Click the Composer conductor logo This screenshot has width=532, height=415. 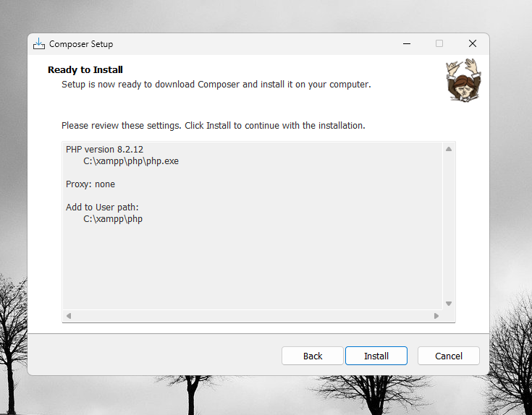coord(463,80)
